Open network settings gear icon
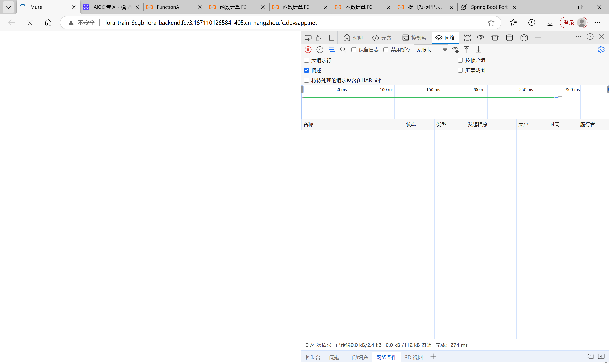 click(x=601, y=50)
